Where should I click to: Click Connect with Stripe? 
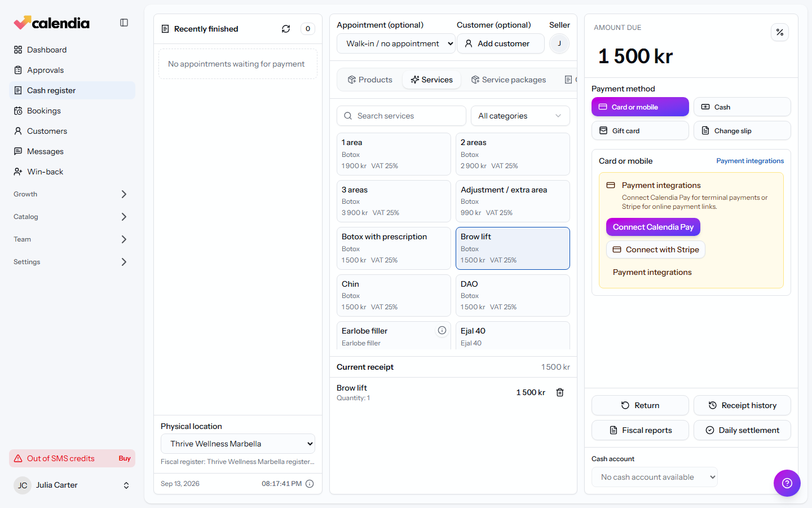[656, 249]
